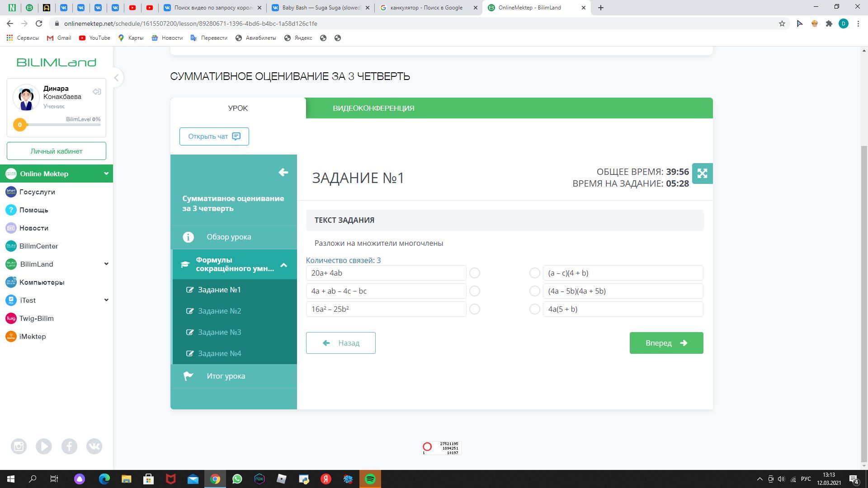
Task: Open the VK social media icon
Action: pyautogui.click(x=94, y=446)
